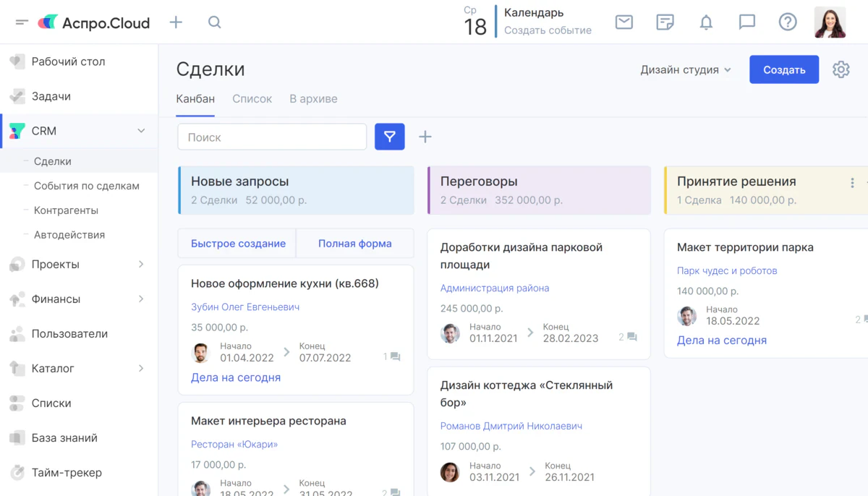The width and height of the screenshot is (868, 496).
Task: Open Автодействия in the sidebar
Action: coord(69,235)
